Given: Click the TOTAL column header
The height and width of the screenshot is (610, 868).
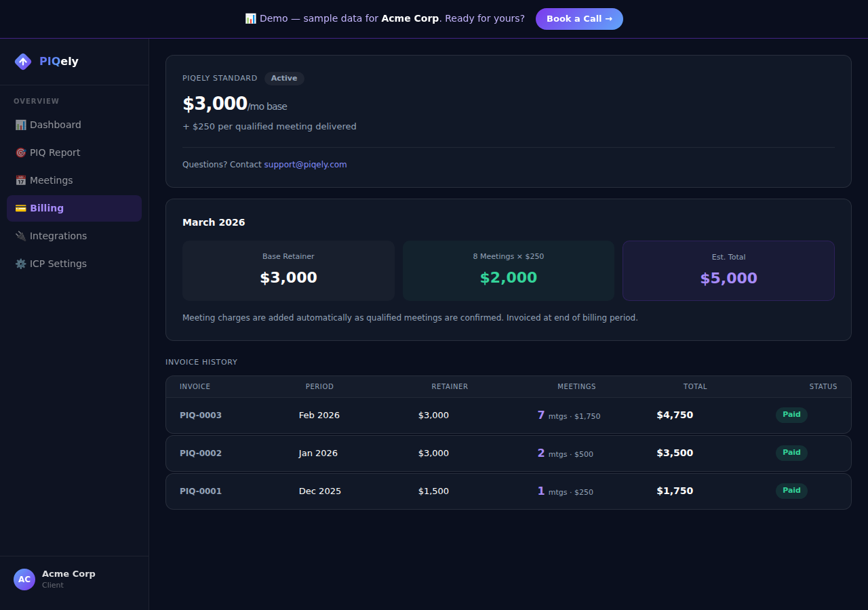Looking at the screenshot, I should click(695, 387).
